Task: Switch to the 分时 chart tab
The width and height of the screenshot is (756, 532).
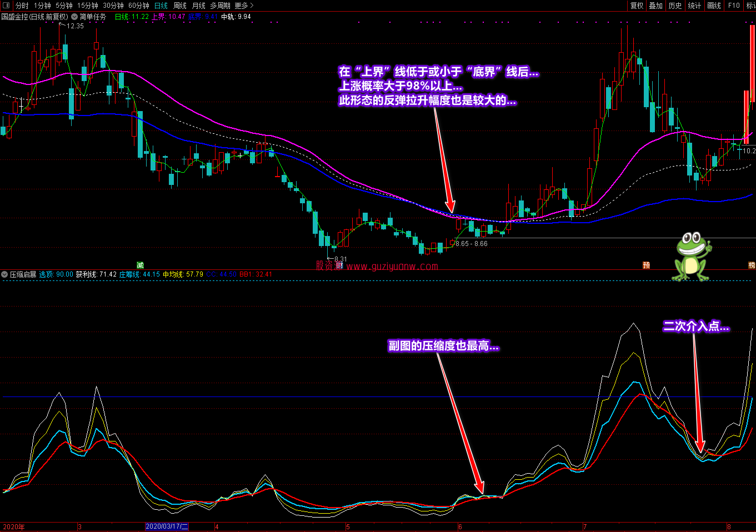Action: (22, 6)
